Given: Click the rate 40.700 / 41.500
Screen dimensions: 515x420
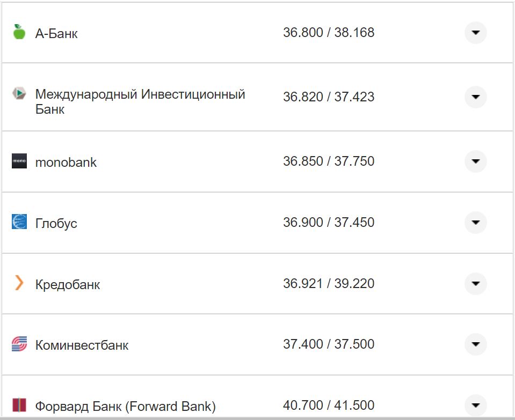Looking at the screenshot, I should tap(329, 405).
